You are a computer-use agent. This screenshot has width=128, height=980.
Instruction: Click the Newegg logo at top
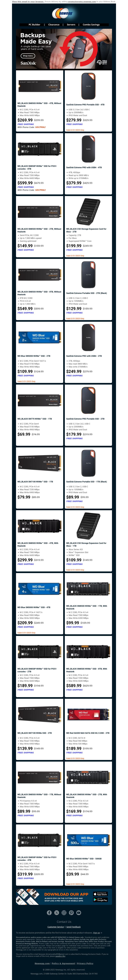[64, 14]
